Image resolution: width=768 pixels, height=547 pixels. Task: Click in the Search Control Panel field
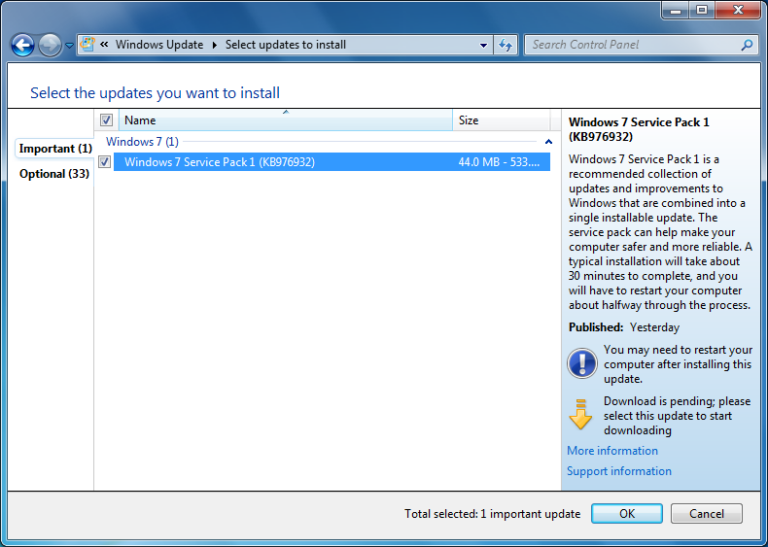click(630, 45)
